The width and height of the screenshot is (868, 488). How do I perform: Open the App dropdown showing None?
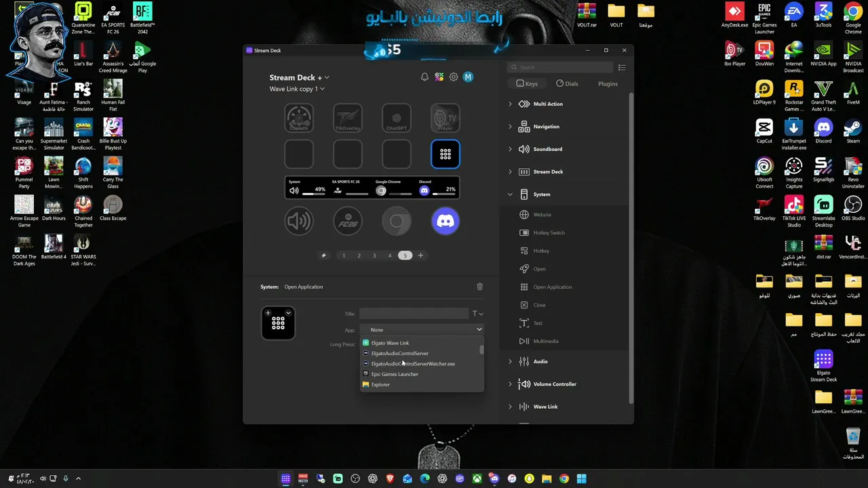pyautogui.click(x=422, y=329)
